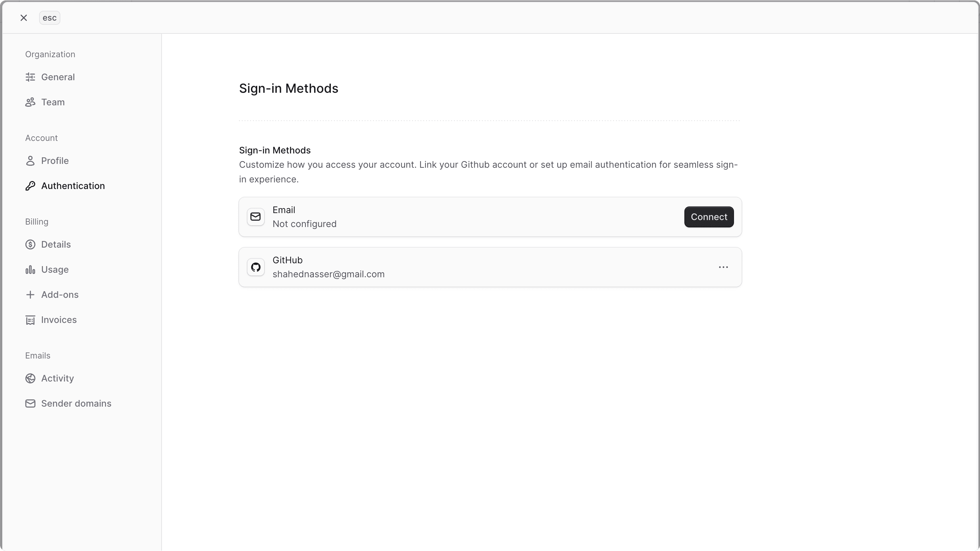This screenshot has height=551, width=980.
Task: Navigate to Team settings
Action: coord(53,102)
